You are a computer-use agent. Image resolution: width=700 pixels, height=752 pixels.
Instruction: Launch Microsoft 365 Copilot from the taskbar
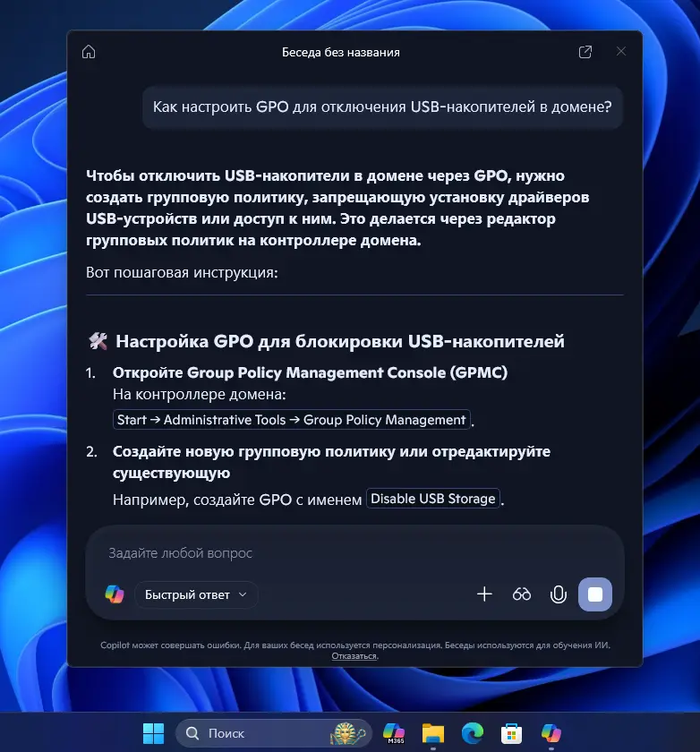pyautogui.click(x=395, y=734)
